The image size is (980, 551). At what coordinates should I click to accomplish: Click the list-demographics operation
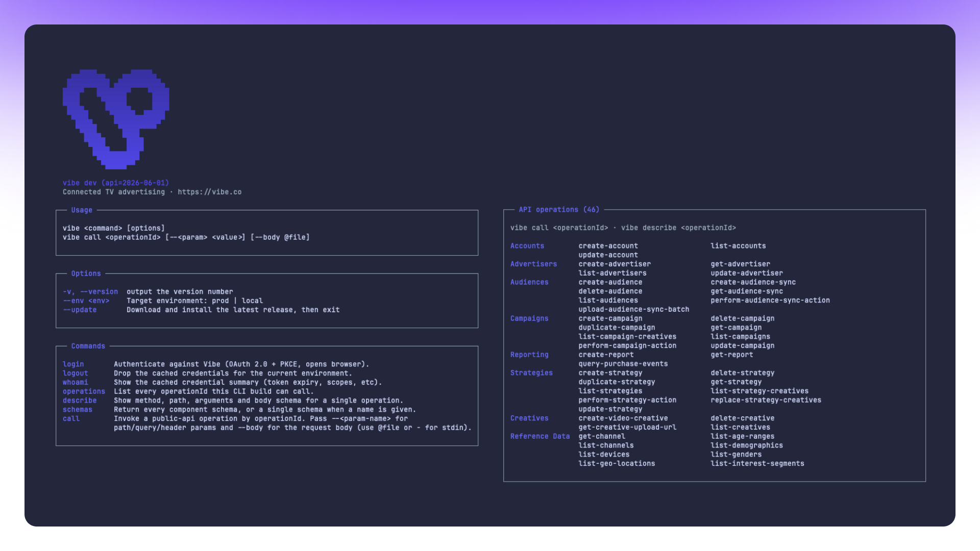pyautogui.click(x=747, y=445)
